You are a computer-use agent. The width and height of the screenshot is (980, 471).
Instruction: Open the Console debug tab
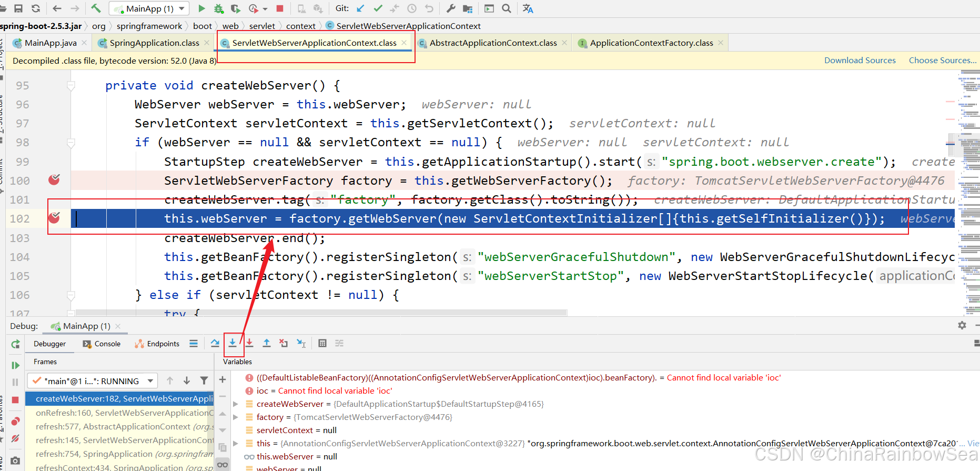point(102,344)
